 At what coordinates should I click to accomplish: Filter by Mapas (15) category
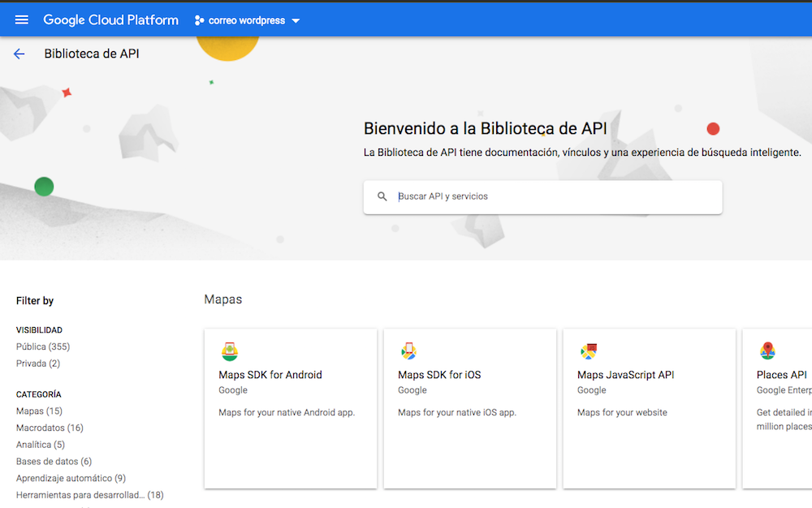click(39, 411)
